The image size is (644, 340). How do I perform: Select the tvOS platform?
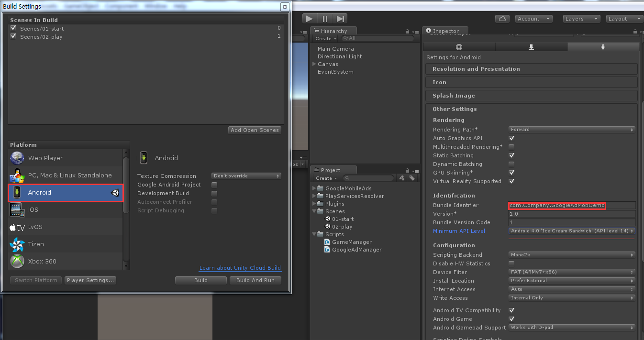tap(66, 227)
